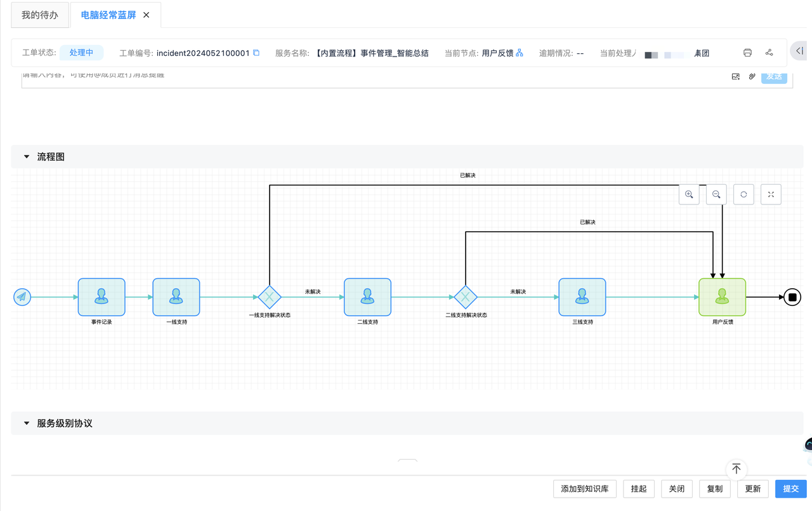Viewport: 812px width, 511px height.
Task: Click the zoom in icon on flowchart
Action: tap(689, 194)
